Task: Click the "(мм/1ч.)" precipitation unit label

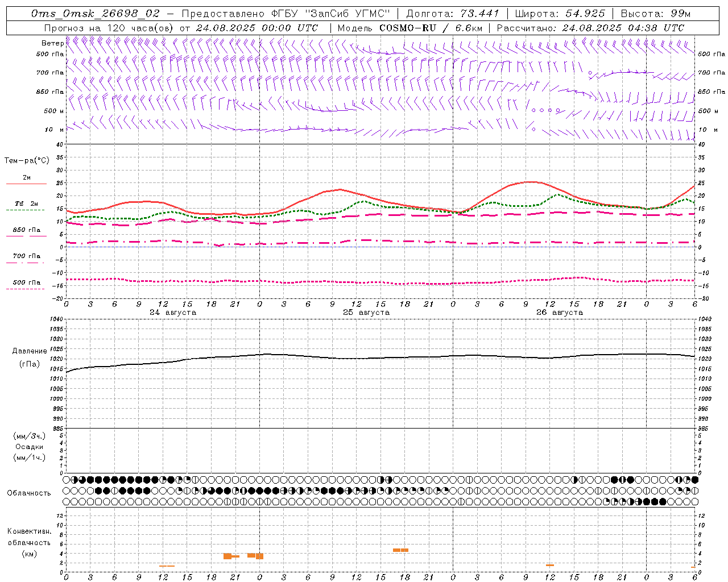Action: 30,458
